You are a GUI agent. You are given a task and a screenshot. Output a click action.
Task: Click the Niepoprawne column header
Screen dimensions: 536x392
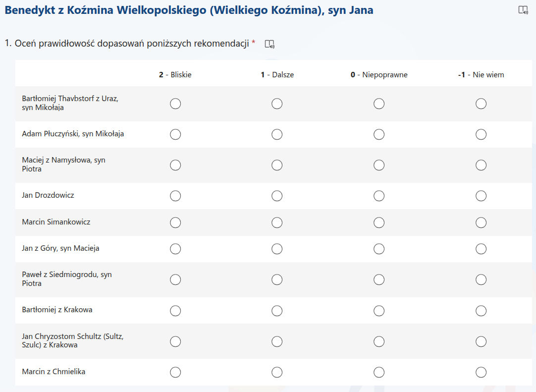point(379,75)
